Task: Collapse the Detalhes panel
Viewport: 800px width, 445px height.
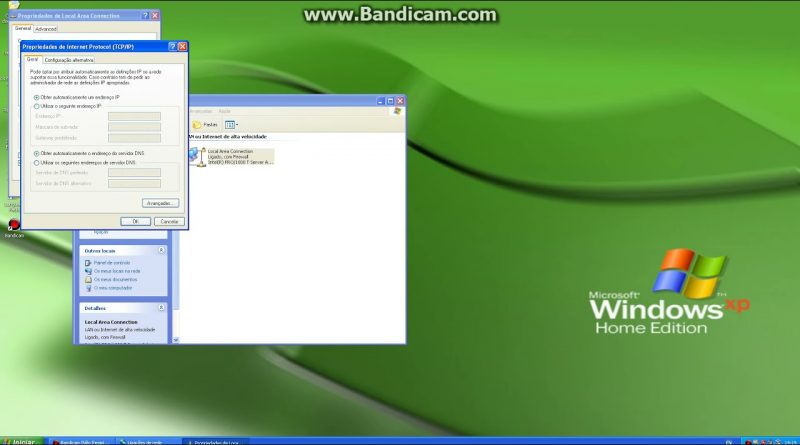Action: (161, 308)
